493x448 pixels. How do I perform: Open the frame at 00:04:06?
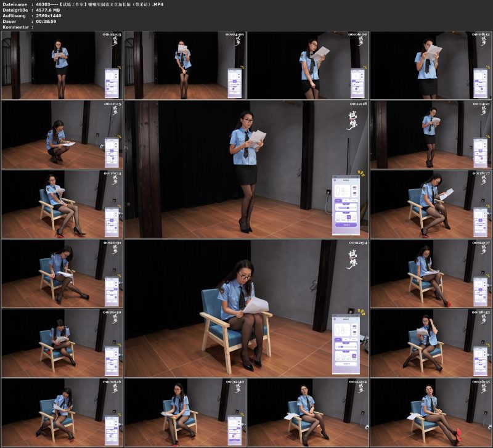coord(184,65)
